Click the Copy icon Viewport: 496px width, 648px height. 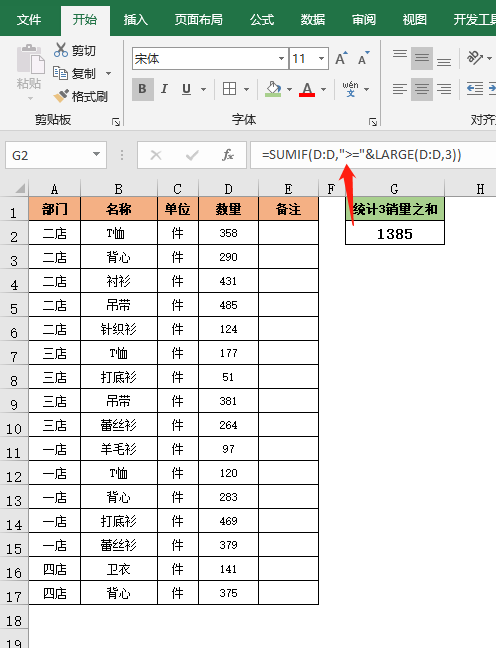(x=60, y=73)
